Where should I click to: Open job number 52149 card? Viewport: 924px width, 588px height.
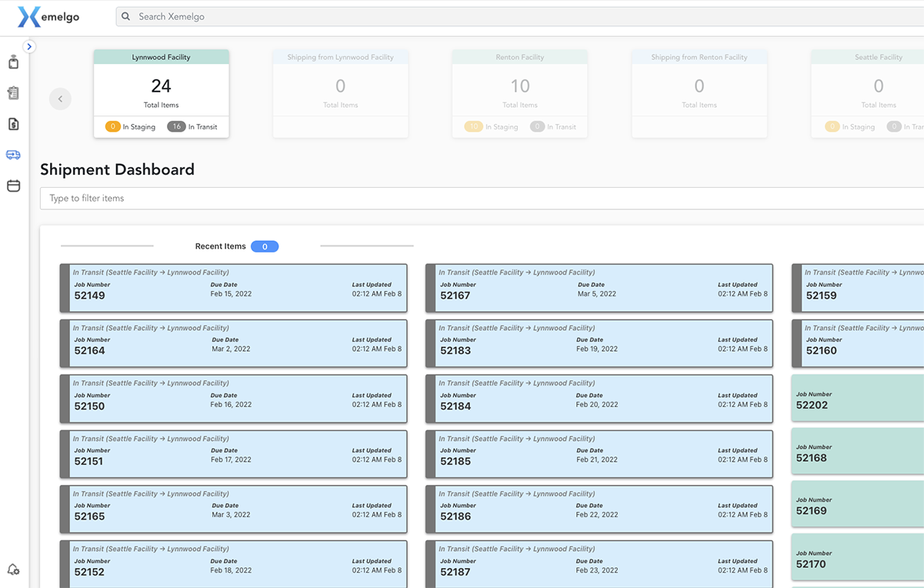[233, 289]
